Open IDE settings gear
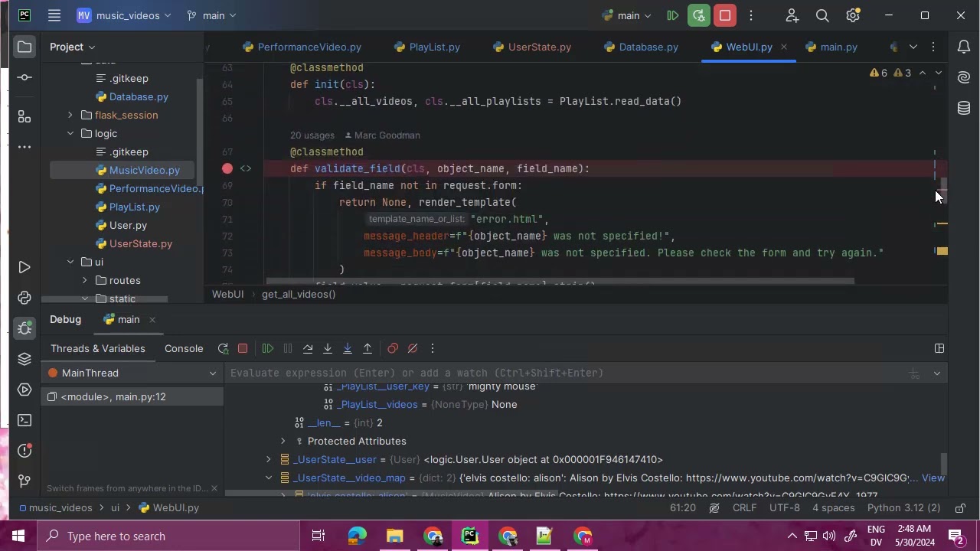The image size is (980, 551). pos(853,15)
